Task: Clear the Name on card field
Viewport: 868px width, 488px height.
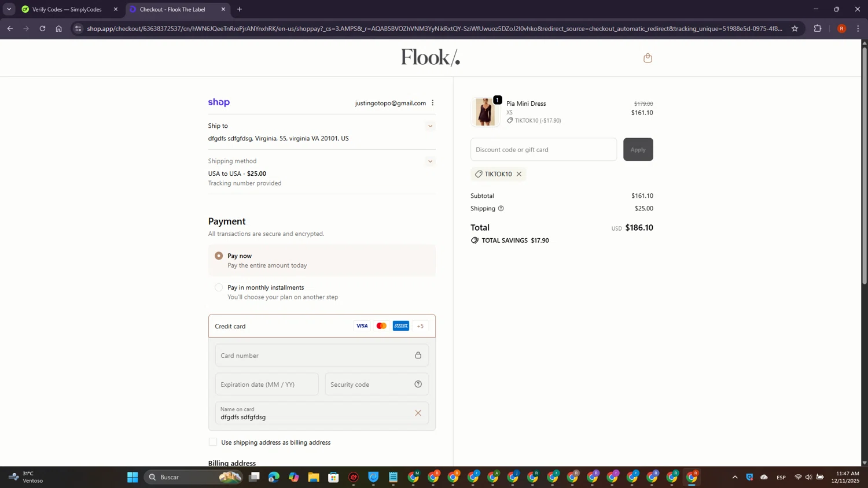Action: pos(418,413)
